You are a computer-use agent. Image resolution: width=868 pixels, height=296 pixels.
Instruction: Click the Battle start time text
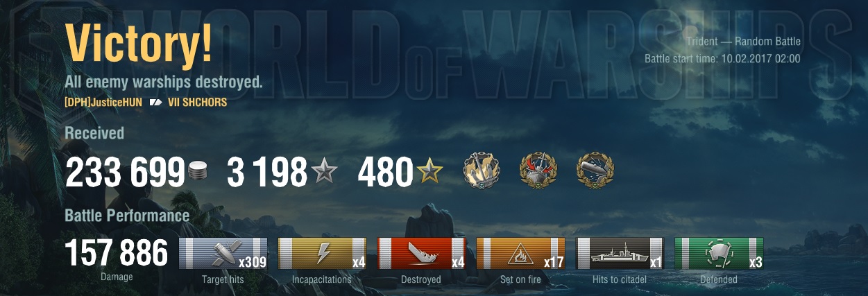(x=722, y=58)
